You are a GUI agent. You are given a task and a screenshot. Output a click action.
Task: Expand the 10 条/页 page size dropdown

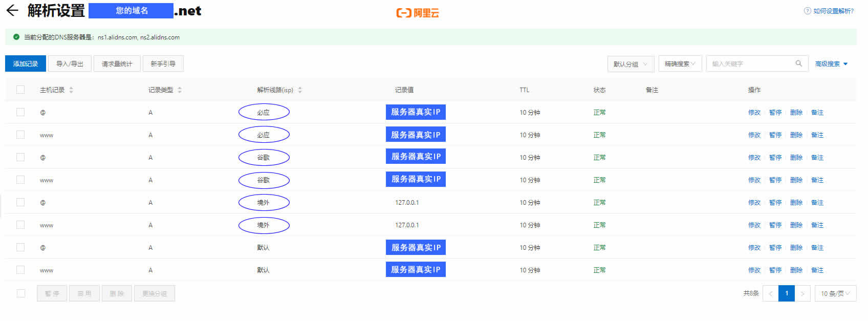tap(835, 293)
